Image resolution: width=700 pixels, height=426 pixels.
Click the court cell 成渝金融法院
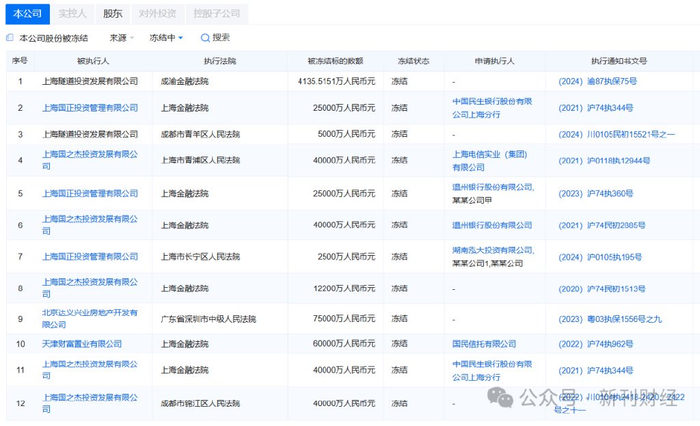point(185,81)
